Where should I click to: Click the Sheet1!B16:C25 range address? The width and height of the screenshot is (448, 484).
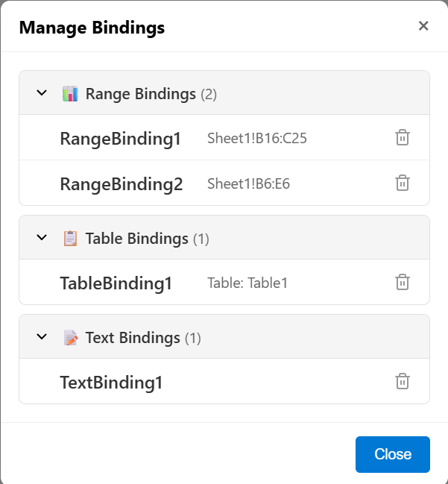257,139
